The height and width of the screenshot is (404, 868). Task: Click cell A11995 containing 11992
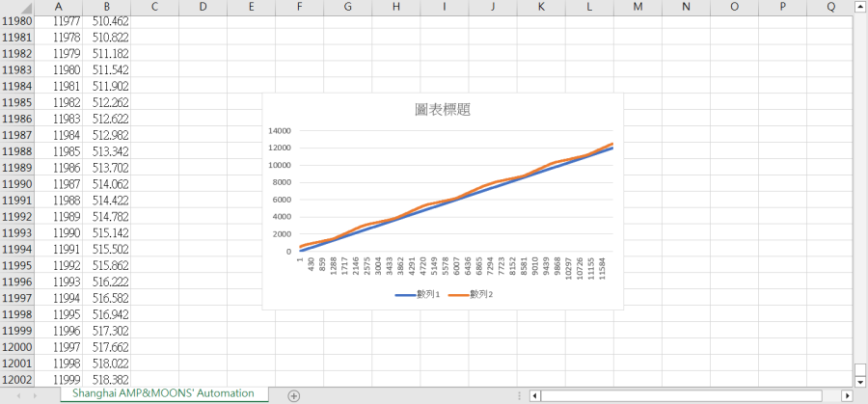(x=59, y=266)
